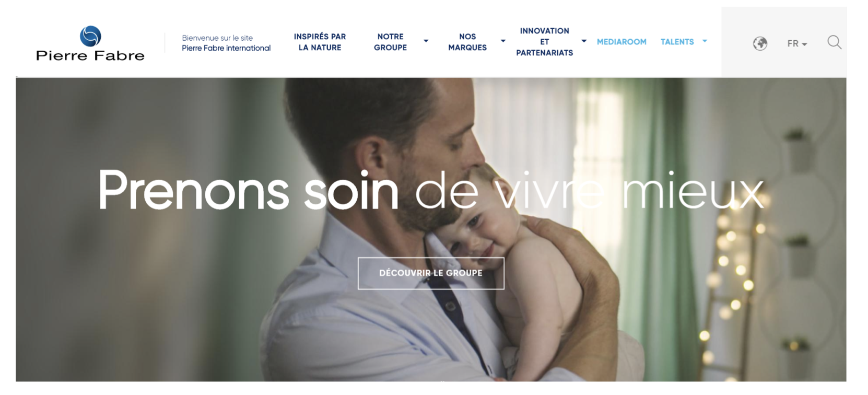This screenshot has width=868, height=395.
Task: Select the Nos Marques menu item
Action: tap(467, 42)
